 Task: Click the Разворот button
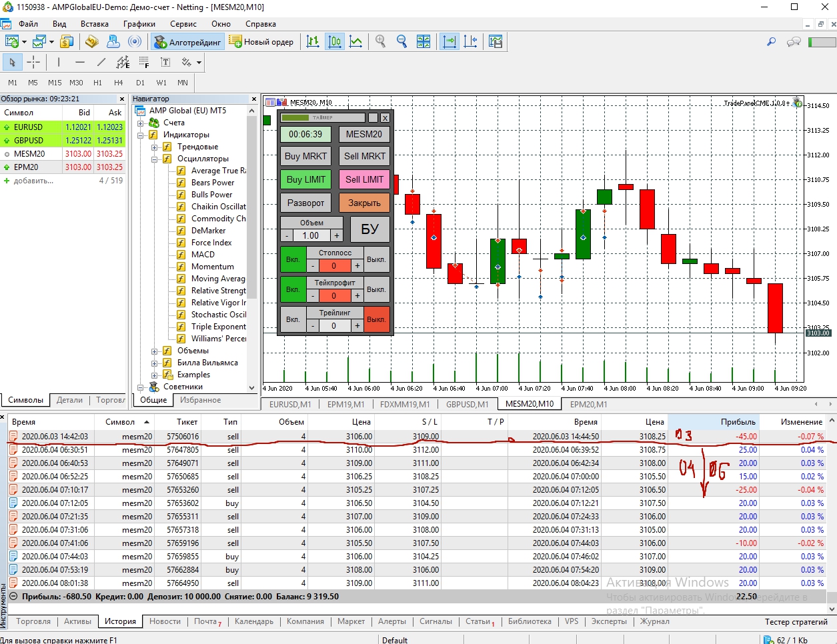click(305, 203)
